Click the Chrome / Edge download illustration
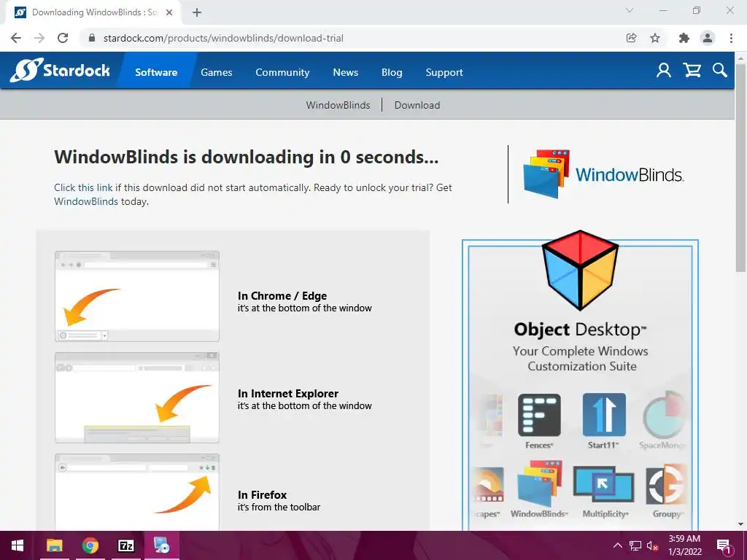Viewport: 747px width, 560px height. coord(137,296)
